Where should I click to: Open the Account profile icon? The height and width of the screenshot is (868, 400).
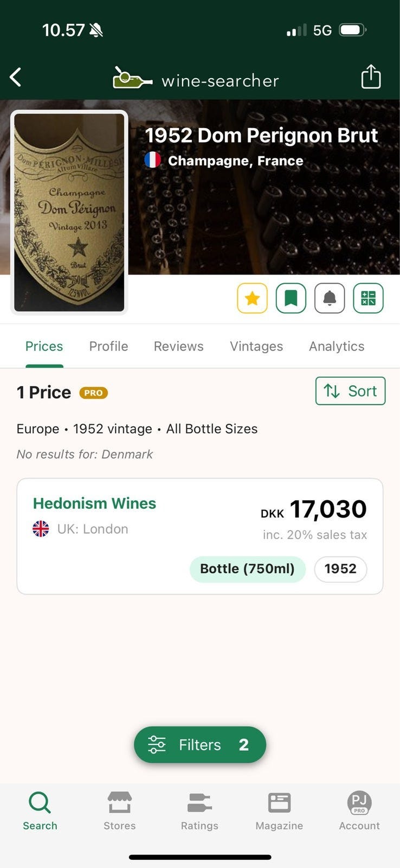click(359, 810)
